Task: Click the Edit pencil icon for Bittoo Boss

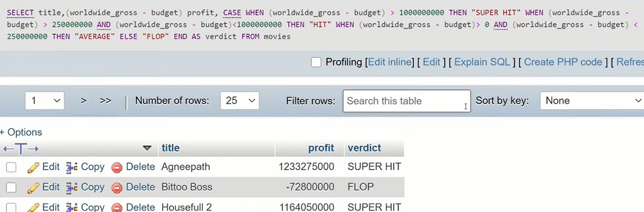Action: coord(33,188)
